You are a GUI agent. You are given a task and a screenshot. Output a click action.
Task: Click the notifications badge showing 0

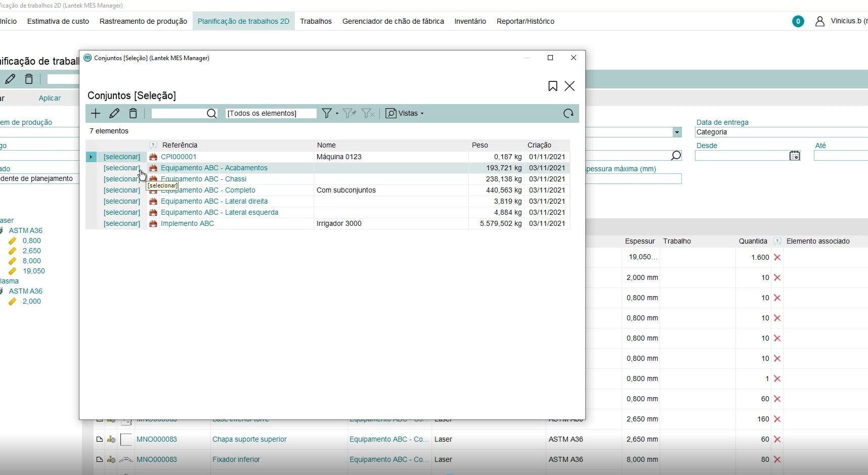point(798,21)
